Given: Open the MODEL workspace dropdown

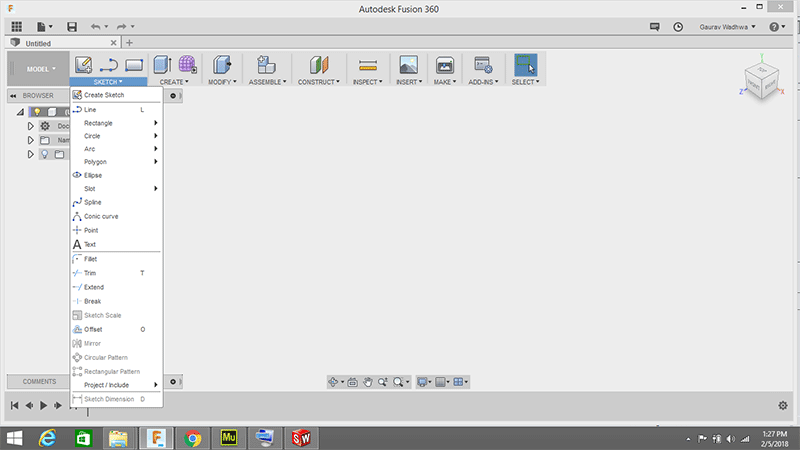Looking at the screenshot, I should [x=41, y=69].
